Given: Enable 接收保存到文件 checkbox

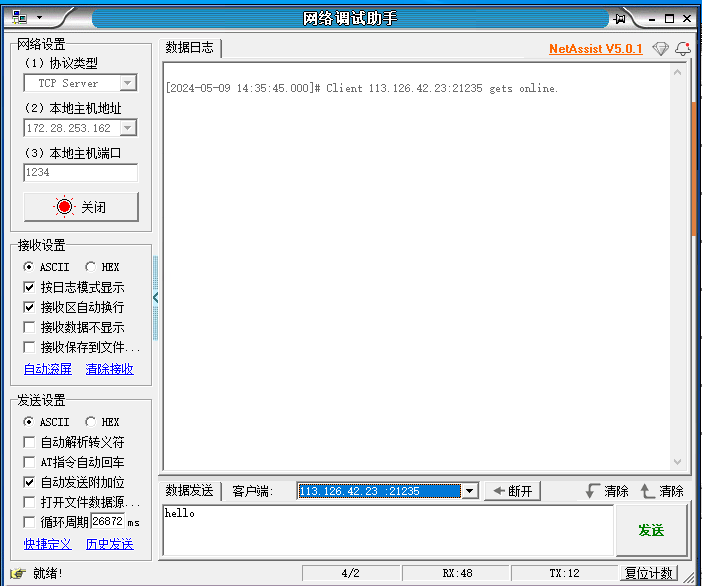Looking at the screenshot, I should coord(29,347).
